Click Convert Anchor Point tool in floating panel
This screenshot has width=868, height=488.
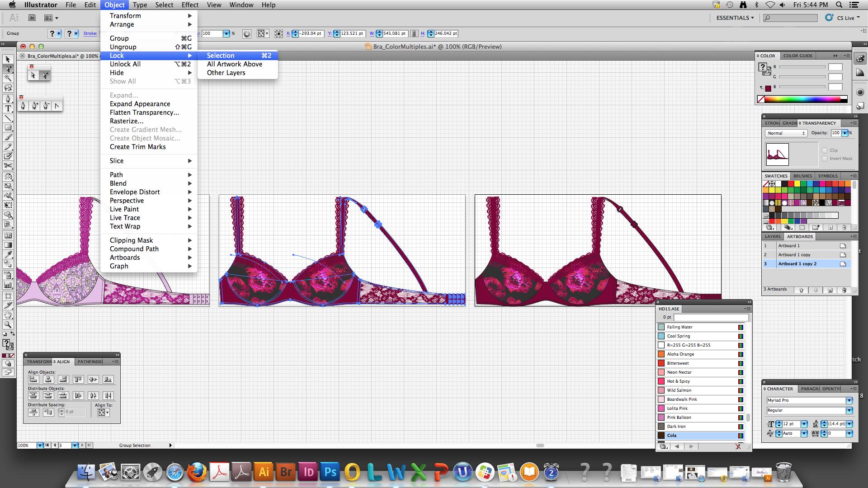pos(57,106)
